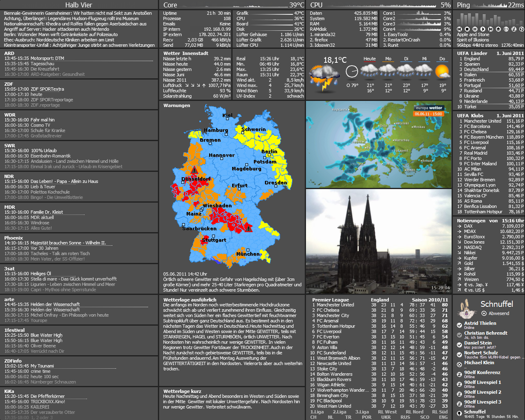Click Norbert Schulz status check icon
Screen dimensions: 525x420
tap(459, 355)
